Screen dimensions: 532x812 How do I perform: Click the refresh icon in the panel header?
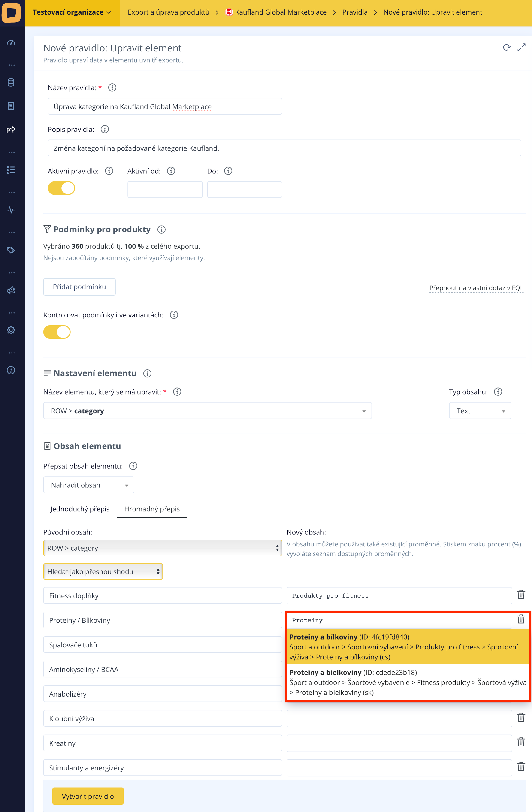click(506, 47)
